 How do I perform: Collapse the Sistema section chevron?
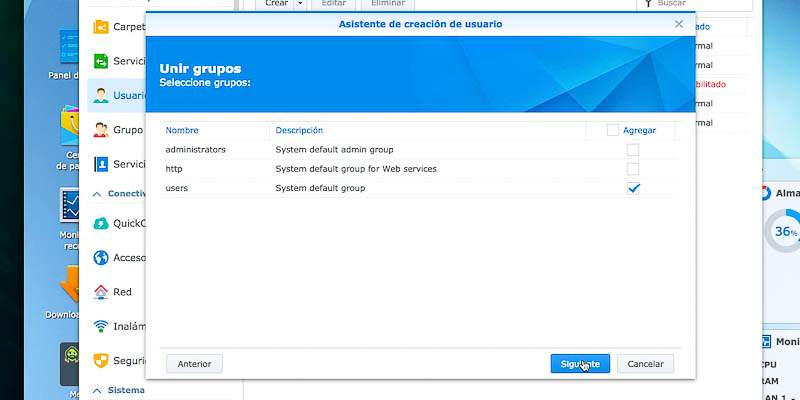(96, 390)
